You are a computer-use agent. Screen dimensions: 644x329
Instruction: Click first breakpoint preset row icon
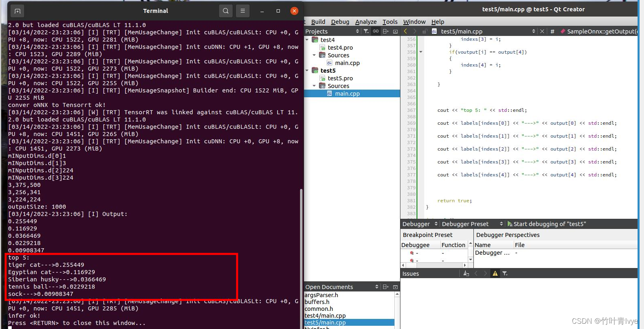coord(412,253)
